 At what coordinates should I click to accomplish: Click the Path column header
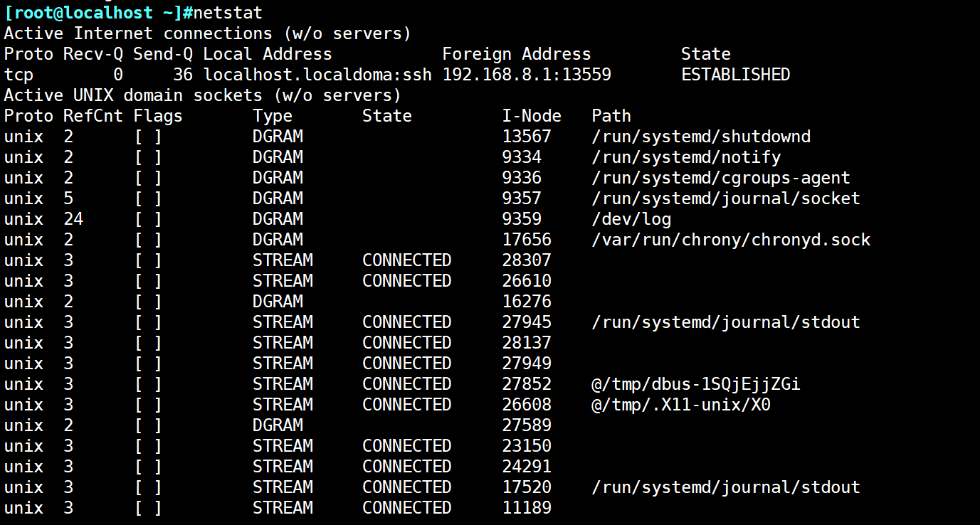[611, 116]
